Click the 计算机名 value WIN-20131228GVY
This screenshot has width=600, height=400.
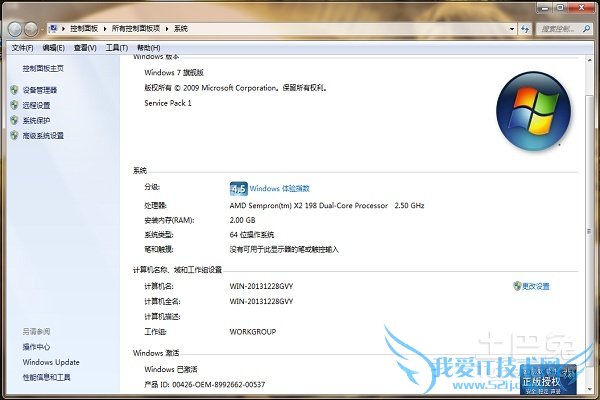coord(261,286)
